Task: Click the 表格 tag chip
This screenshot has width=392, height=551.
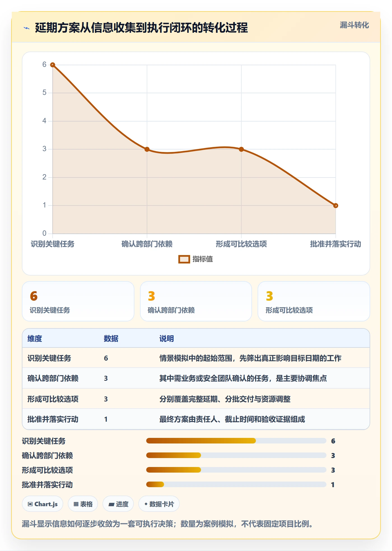Action: [83, 504]
